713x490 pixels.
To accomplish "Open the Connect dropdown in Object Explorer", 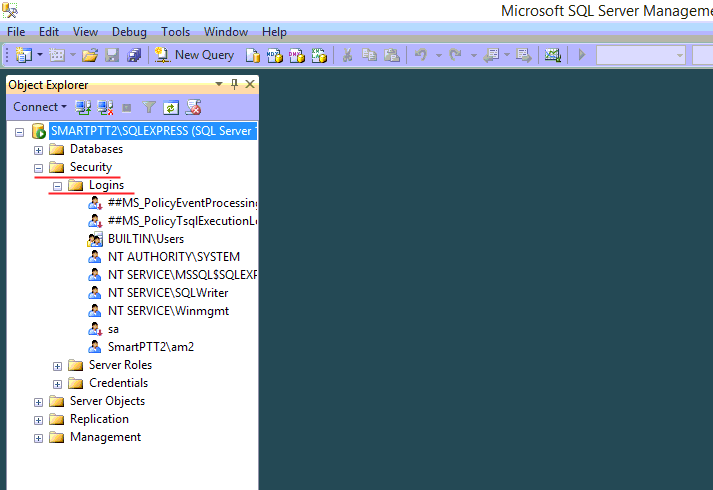I will point(40,107).
